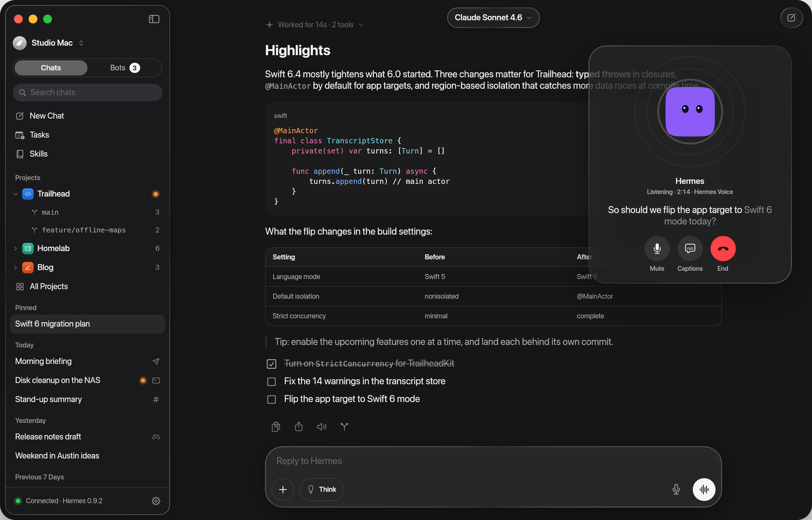Image resolution: width=812 pixels, height=520 pixels.
Task: Toggle the sidebar panel icon
Action: coord(154,19)
